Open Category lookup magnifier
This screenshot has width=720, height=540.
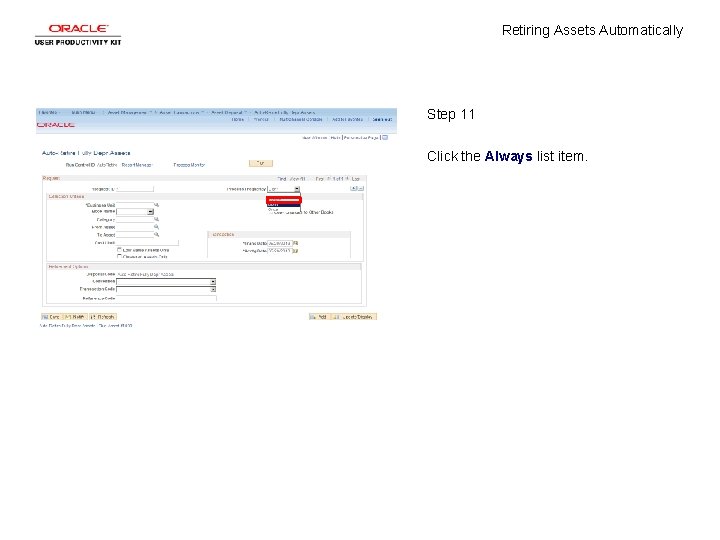(157, 219)
